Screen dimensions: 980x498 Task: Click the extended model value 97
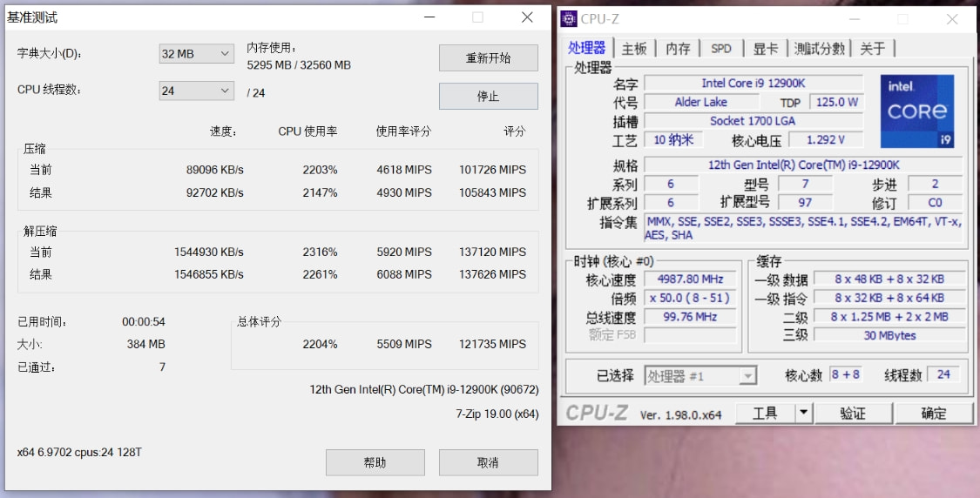coord(805,203)
